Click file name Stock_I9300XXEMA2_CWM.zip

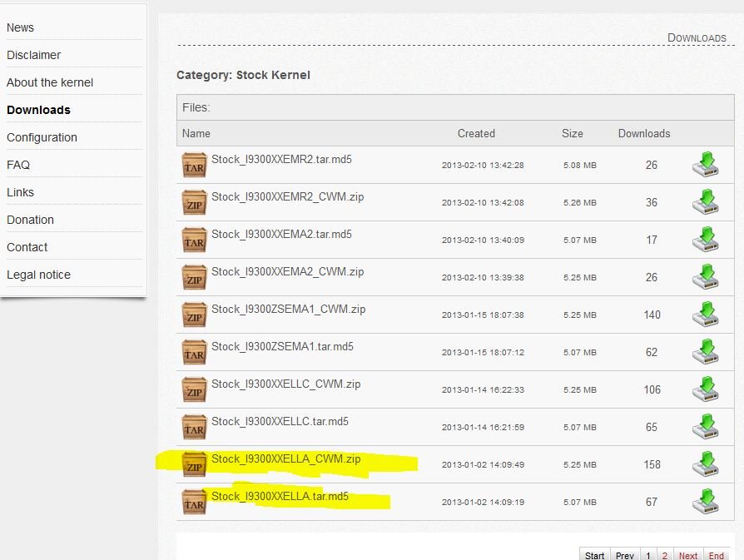click(288, 272)
